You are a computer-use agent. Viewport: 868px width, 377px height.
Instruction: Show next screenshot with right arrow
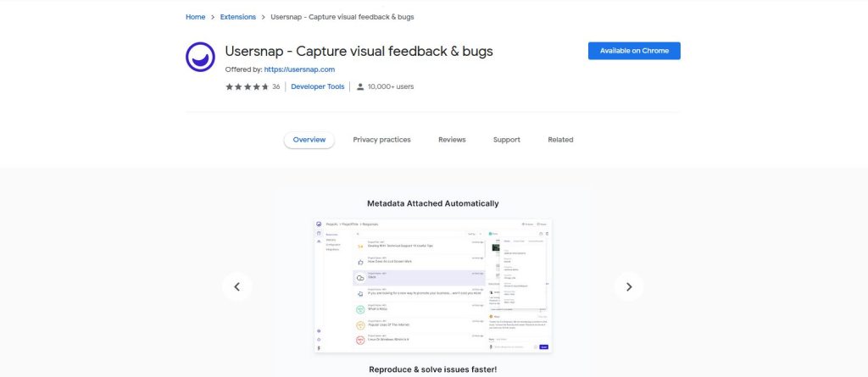pyautogui.click(x=629, y=286)
